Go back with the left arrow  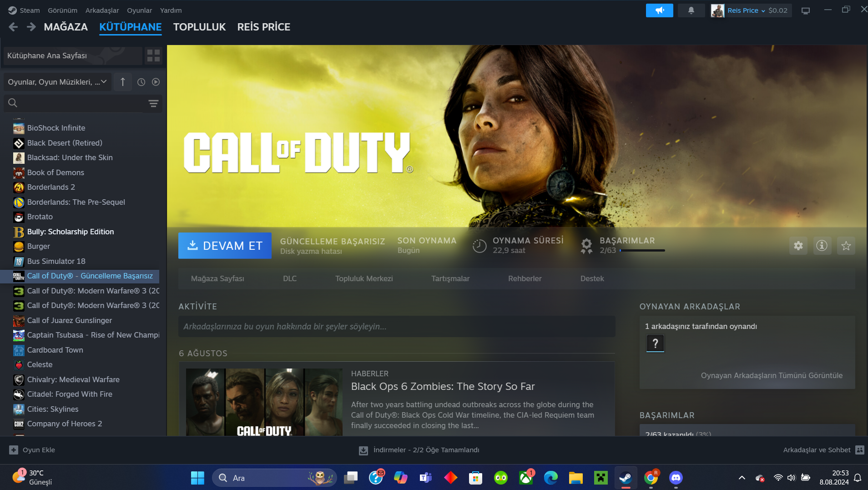13,27
